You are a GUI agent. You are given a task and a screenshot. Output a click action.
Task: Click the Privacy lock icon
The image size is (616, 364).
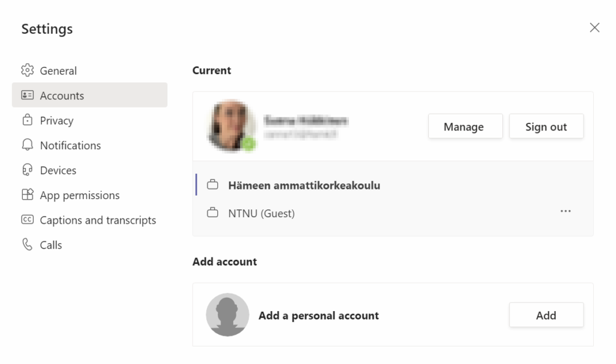point(28,120)
